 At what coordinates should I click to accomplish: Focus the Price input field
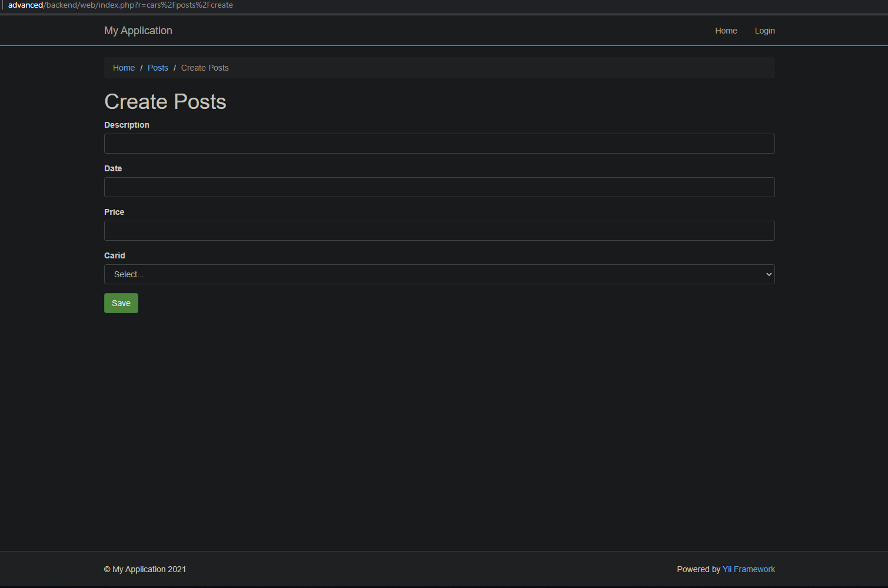pos(439,231)
